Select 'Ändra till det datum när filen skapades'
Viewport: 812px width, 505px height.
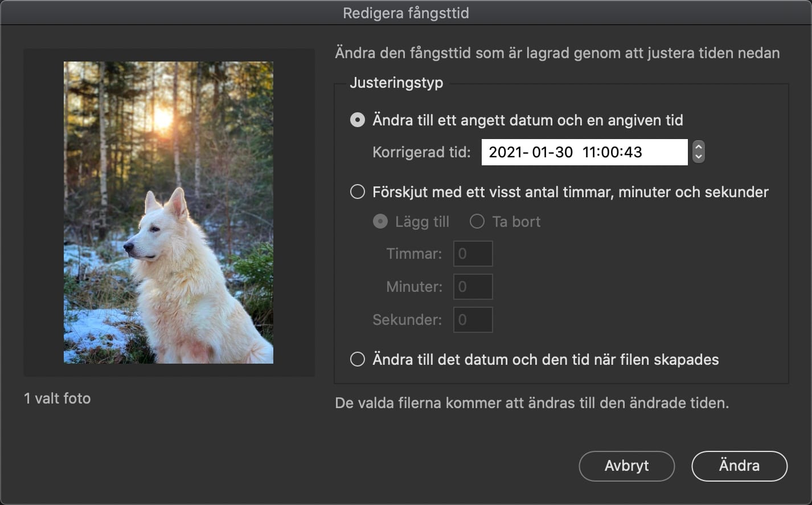point(358,360)
